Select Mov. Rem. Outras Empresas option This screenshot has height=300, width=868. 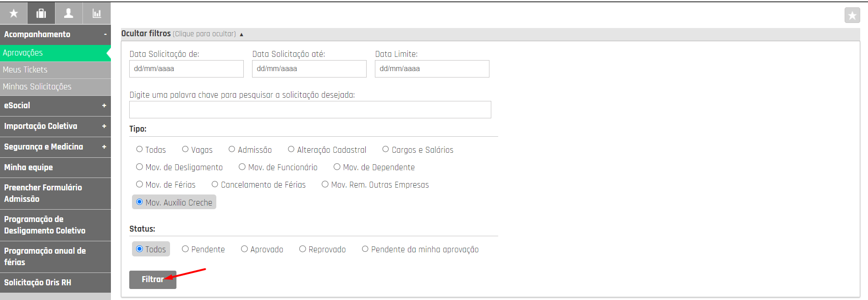(x=325, y=184)
